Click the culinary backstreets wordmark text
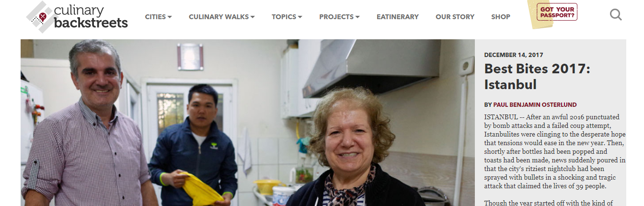The image size is (644, 206). 91,17
